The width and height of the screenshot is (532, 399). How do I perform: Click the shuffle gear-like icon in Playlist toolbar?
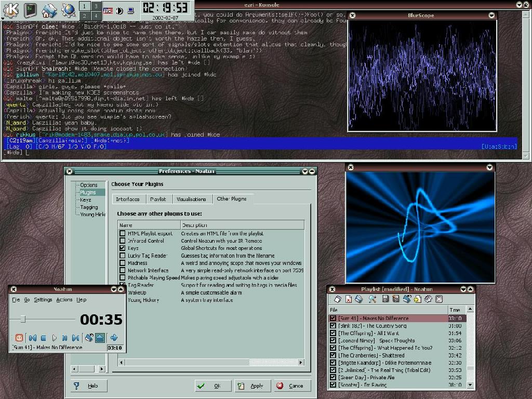pyautogui.click(x=428, y=299)
